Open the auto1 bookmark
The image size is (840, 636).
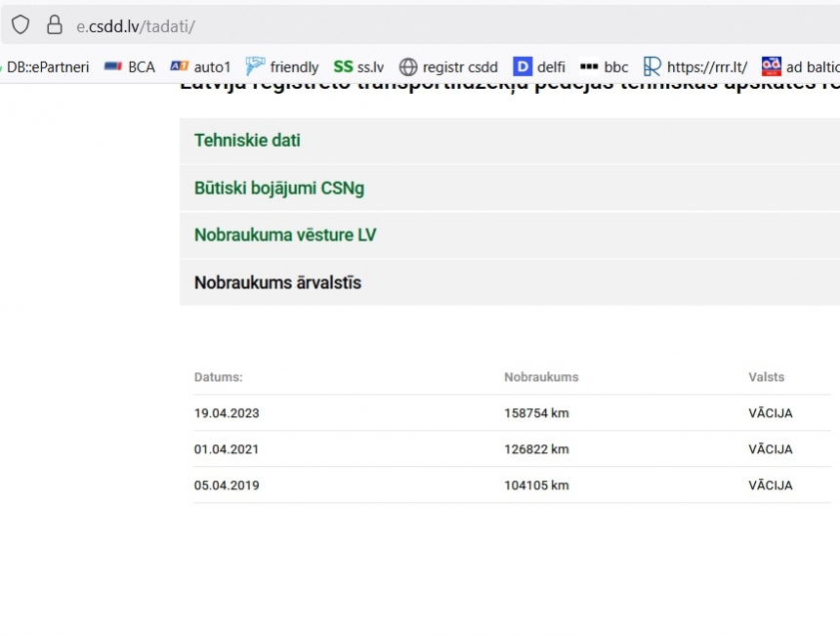[x=200, y=67]
